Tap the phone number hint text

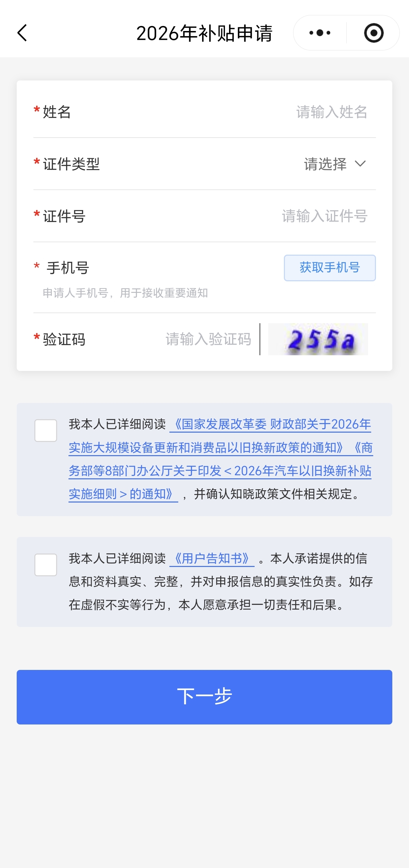click(x=125, y=293)
